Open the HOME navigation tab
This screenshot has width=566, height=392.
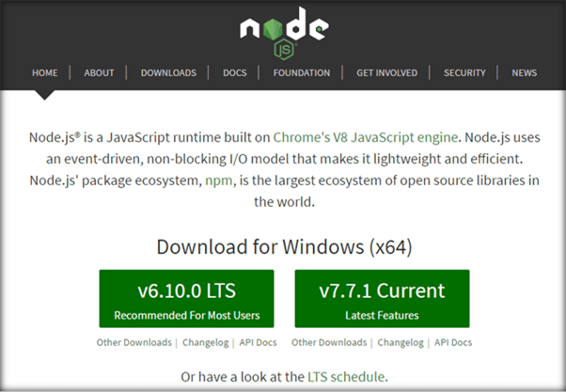click(x=44, y=72)
